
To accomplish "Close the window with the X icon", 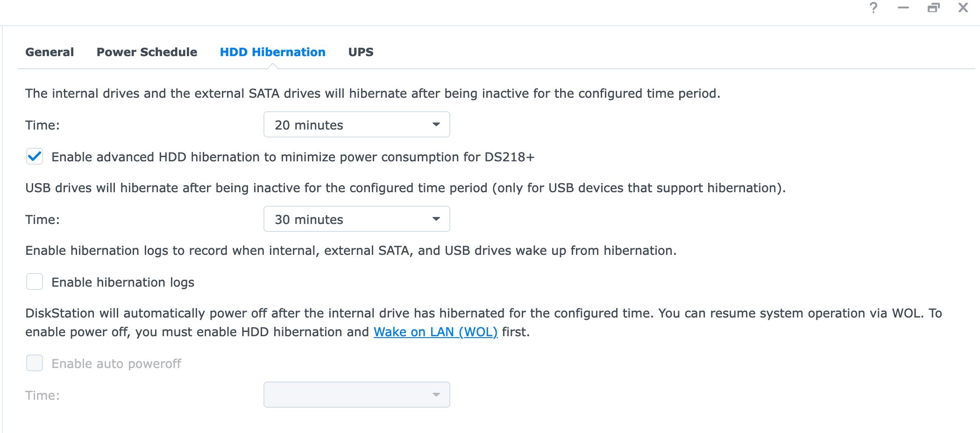I will click(x=963, y=8).
